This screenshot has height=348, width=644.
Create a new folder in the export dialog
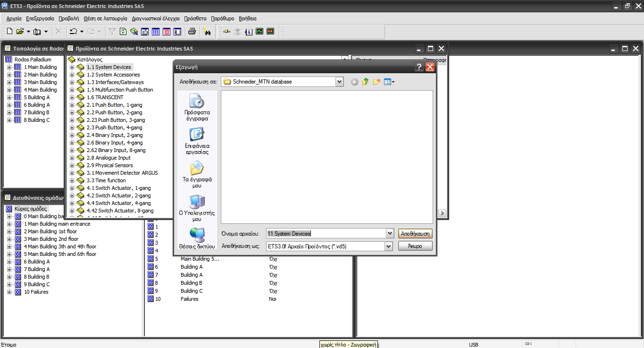click(376, 82)
